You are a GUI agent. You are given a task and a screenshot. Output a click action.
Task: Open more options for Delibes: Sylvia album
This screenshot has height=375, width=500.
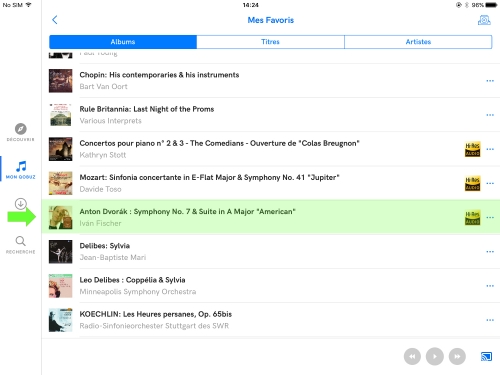[x=490, y=252]
